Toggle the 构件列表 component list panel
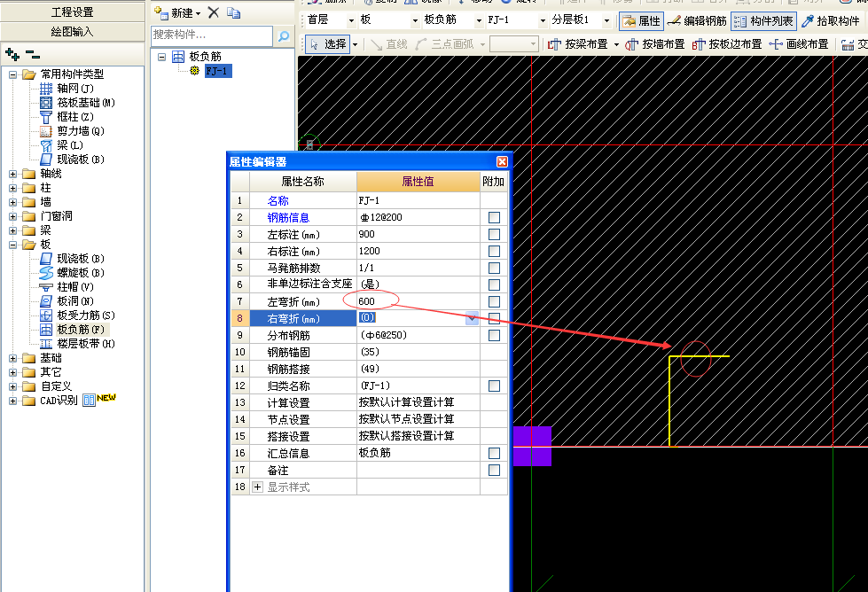Viewport: 868px width, 592px height. click(763, 20)
